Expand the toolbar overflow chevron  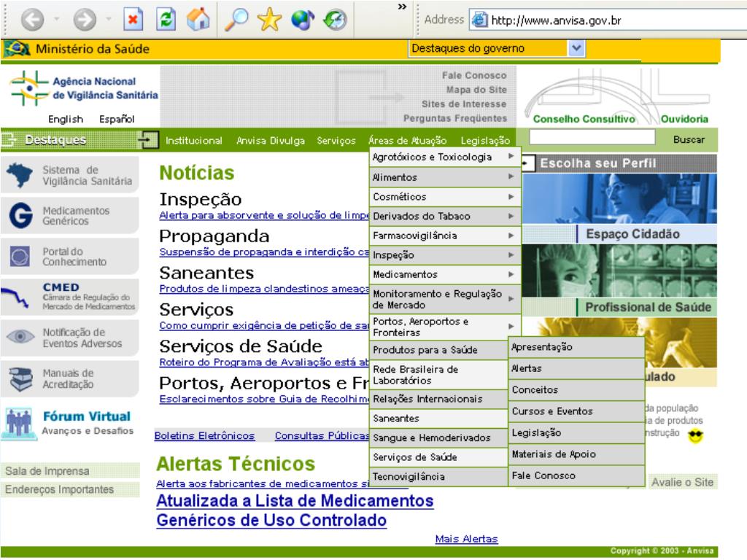[402, 7]
